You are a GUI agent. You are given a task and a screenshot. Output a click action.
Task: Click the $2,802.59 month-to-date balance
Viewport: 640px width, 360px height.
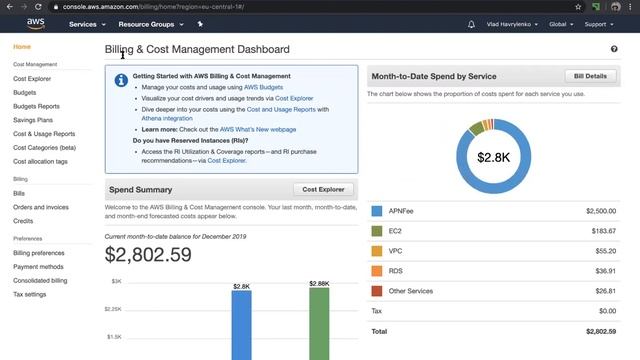(148, 255)
